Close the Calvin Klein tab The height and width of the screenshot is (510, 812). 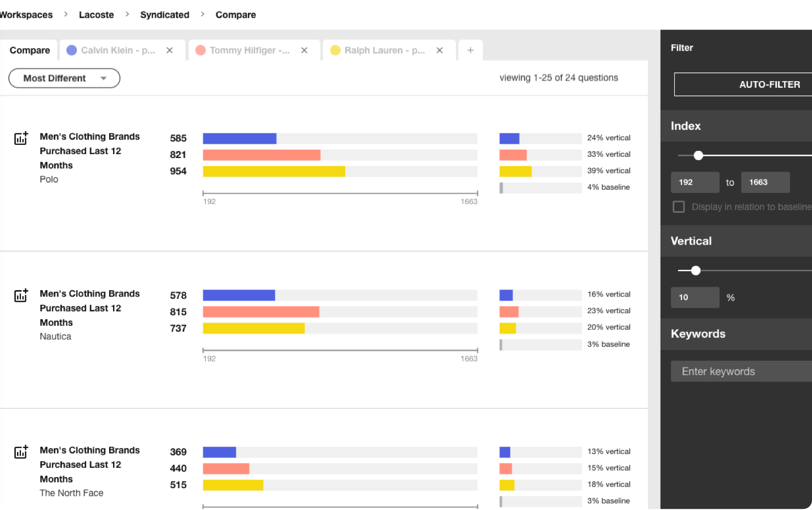click(170, 50)
